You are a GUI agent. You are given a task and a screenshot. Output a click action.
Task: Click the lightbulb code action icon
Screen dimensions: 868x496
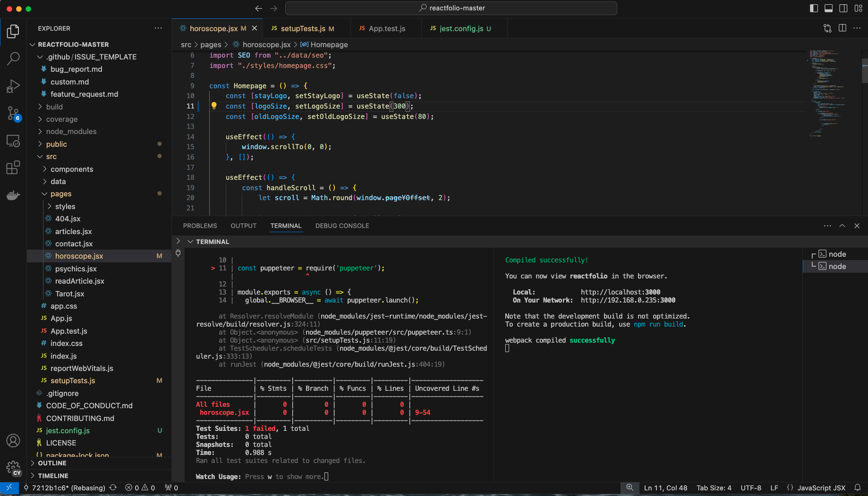click(214, 106)
